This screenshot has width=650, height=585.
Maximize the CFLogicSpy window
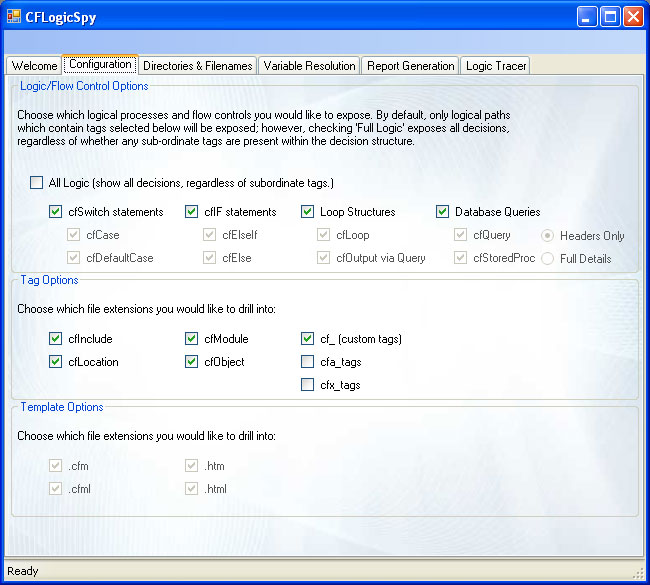(610, 17)
